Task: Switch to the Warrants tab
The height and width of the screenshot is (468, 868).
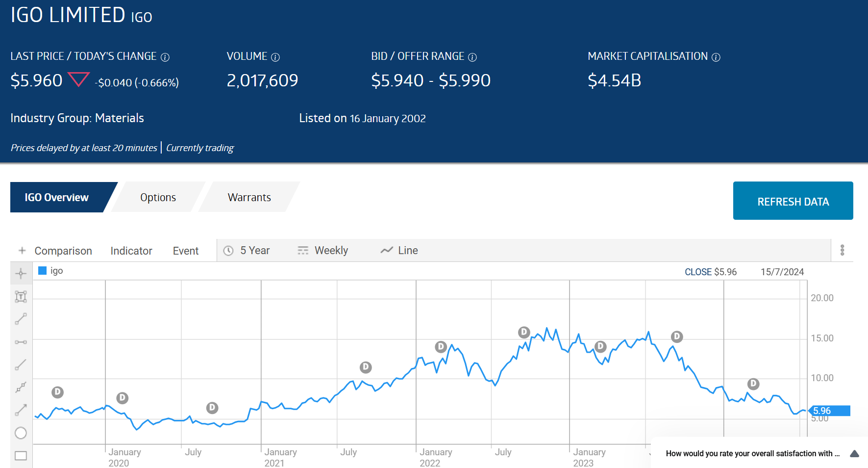Action: tap(249, 197)
